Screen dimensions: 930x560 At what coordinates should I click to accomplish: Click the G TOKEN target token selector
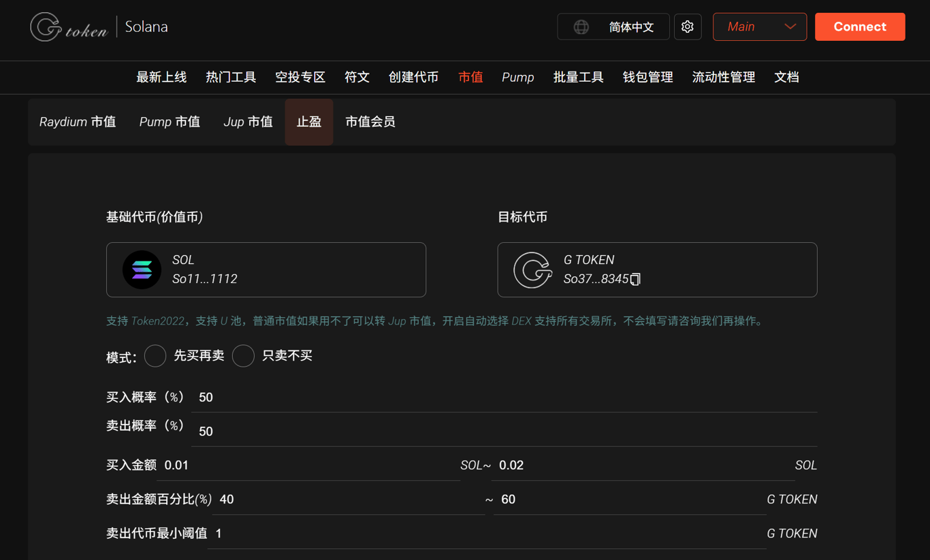(657, 269)
